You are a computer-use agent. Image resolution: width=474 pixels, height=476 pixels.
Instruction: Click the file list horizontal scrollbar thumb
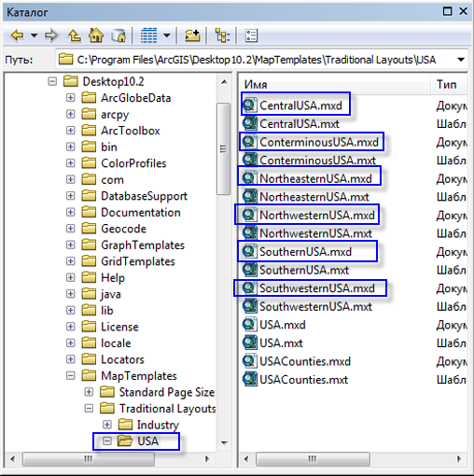[313, 458]
